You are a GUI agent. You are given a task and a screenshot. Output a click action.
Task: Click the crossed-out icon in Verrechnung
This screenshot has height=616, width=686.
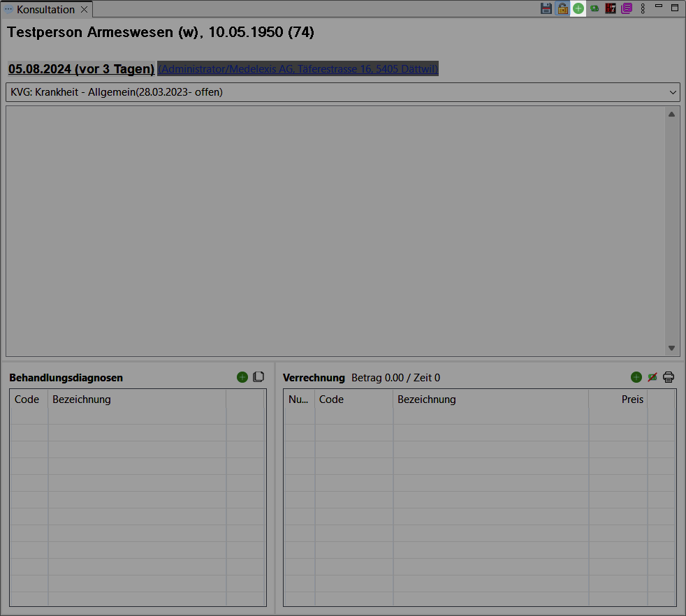(652, 377)
